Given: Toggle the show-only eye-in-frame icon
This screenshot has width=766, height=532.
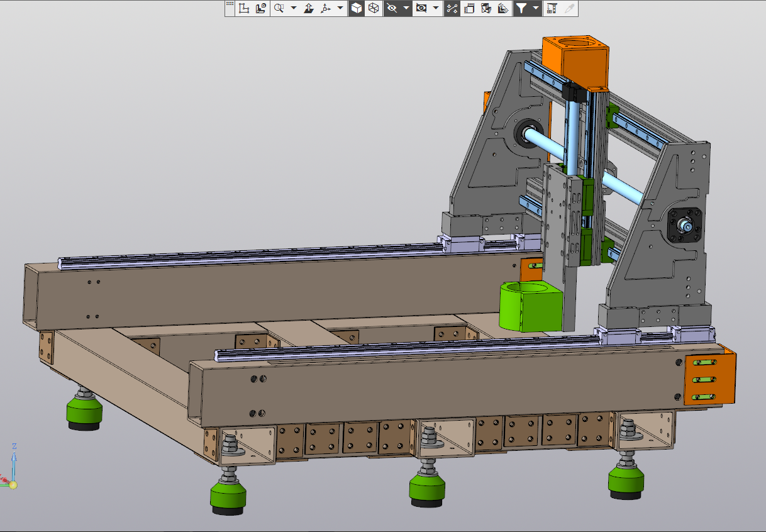Looking at the screenshot, I should [421, 8].
